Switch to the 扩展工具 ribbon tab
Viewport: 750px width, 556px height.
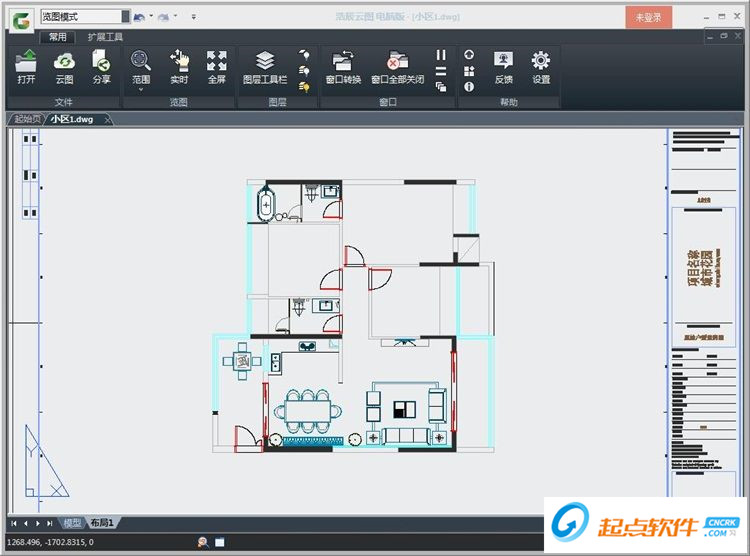pyautogui.click(x=105, y=37)
